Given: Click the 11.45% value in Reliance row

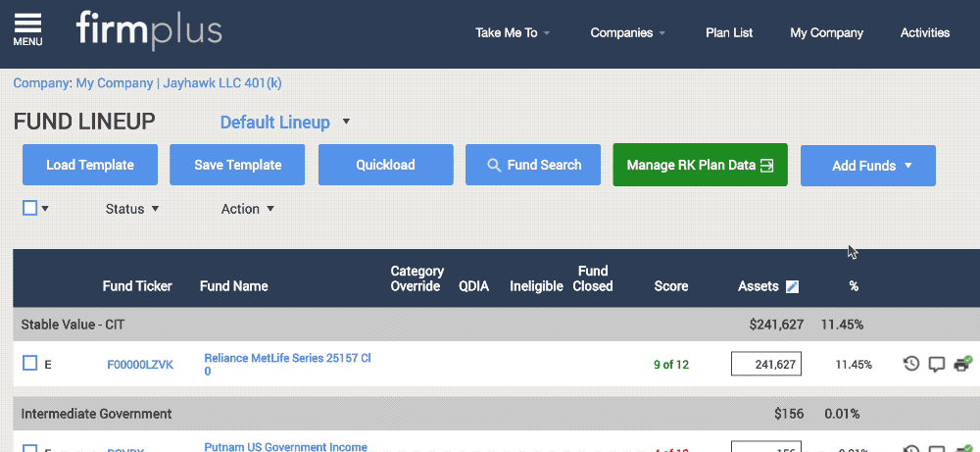Looking at the screenshot, I should coord(854,365).
